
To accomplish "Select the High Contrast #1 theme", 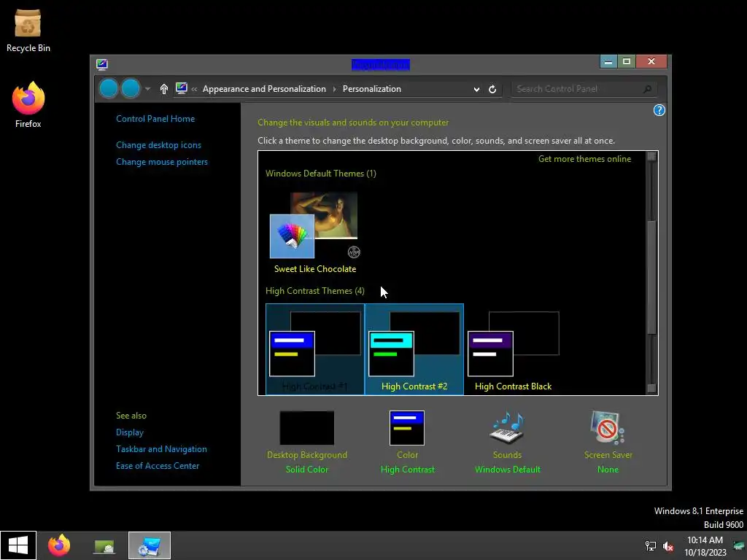I will [x=315, y=349].
